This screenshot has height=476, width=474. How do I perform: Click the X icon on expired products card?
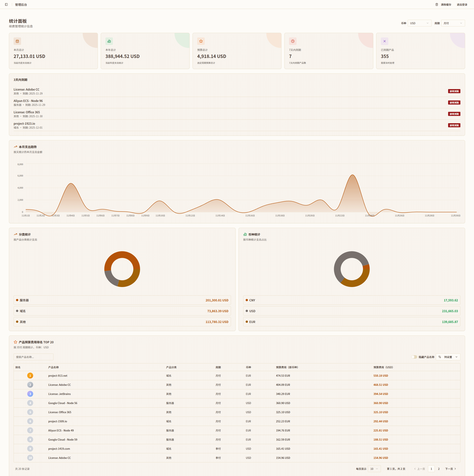(384, 41)
